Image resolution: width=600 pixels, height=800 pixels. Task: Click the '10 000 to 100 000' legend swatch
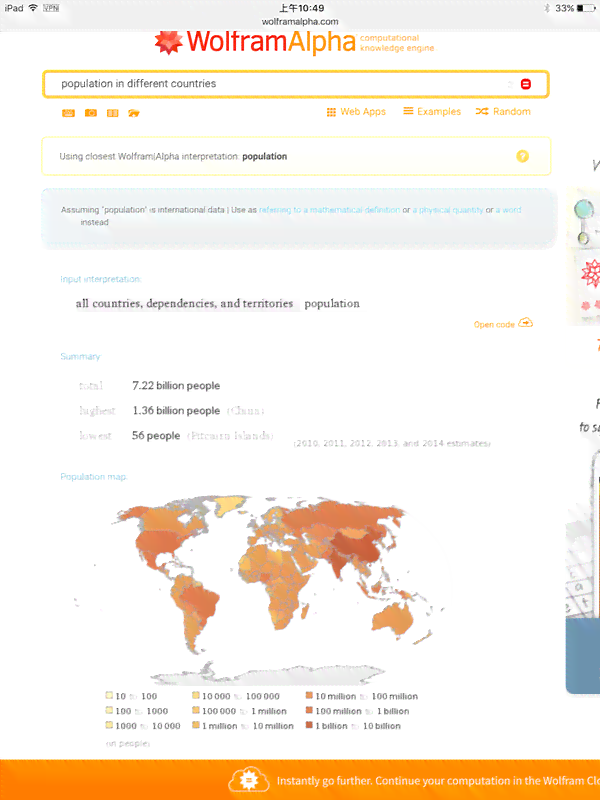click(196, 695)
